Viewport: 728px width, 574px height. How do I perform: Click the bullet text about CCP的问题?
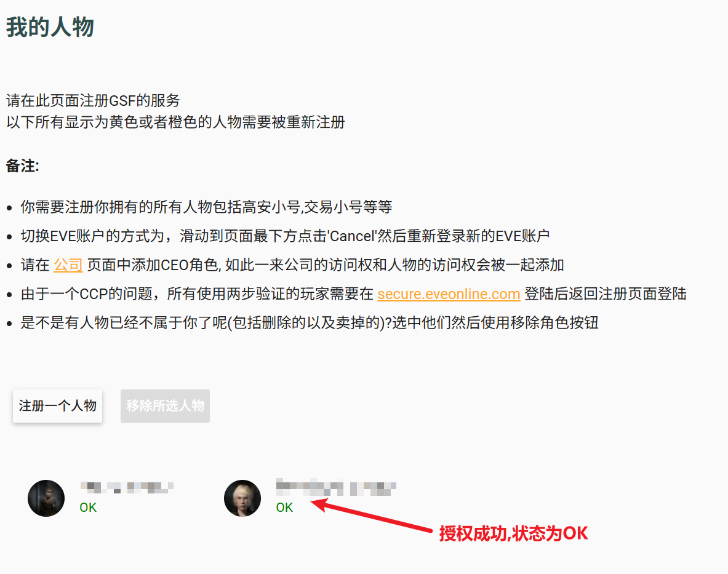[x=354, y=293]
